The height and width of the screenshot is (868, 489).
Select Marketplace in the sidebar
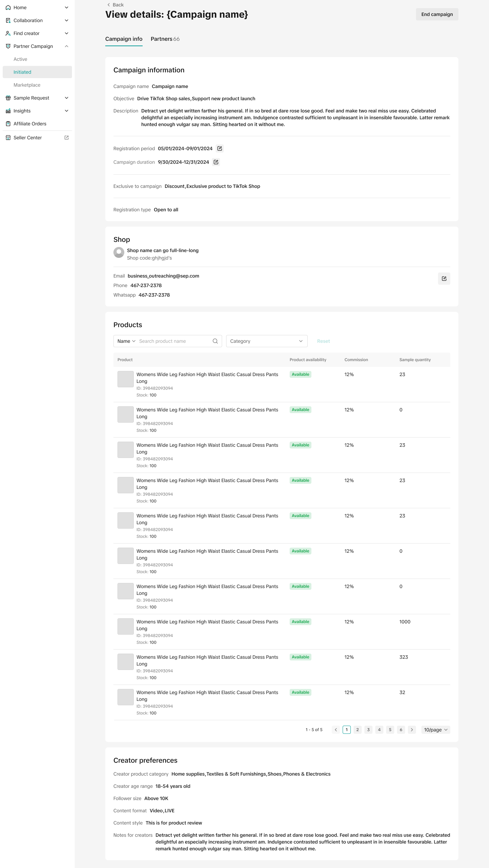point(27,85)
